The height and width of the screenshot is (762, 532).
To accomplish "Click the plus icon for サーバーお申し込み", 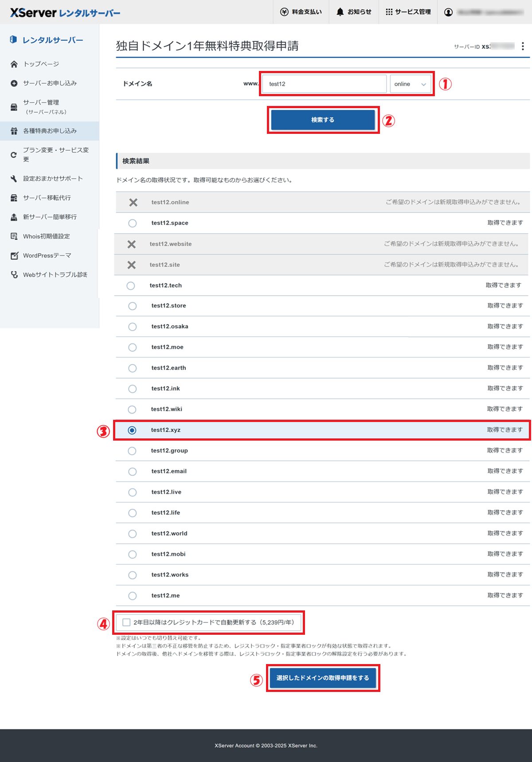I will click(14, 83).
